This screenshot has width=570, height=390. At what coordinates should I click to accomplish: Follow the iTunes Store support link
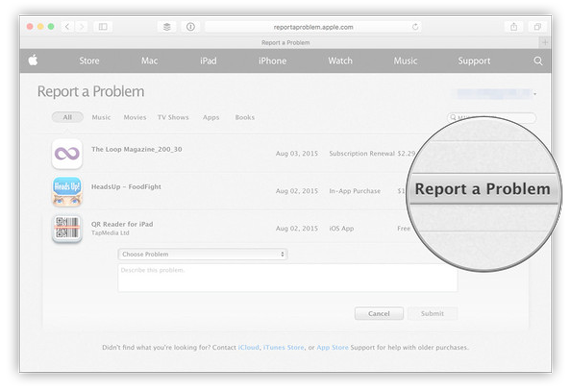pyautogui.click(x=284, y=347)
